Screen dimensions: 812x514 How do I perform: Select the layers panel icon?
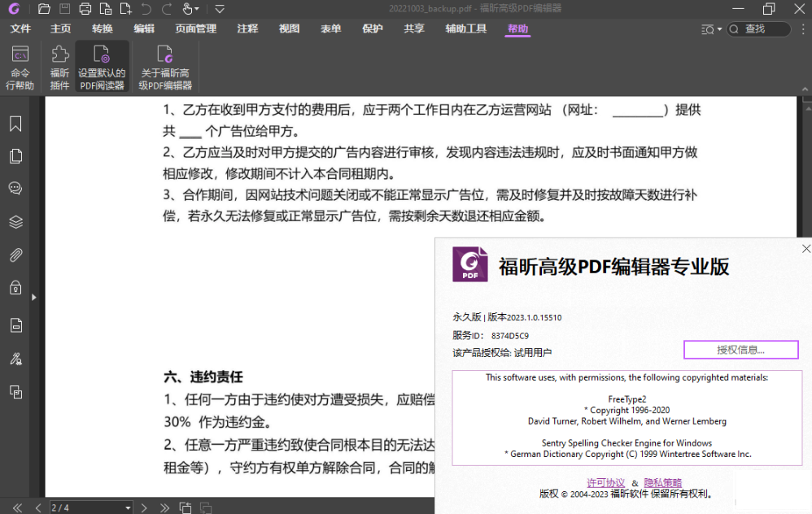tap(15, 221)
